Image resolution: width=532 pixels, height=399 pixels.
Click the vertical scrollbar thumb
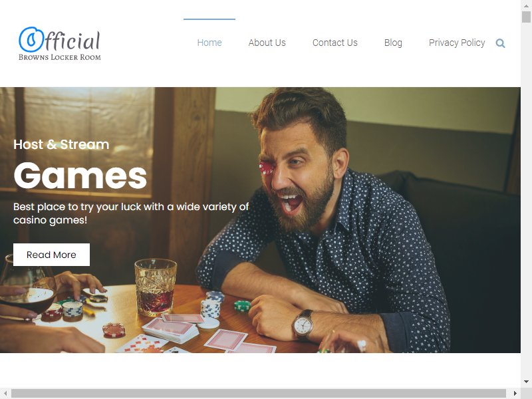(526, 17)
